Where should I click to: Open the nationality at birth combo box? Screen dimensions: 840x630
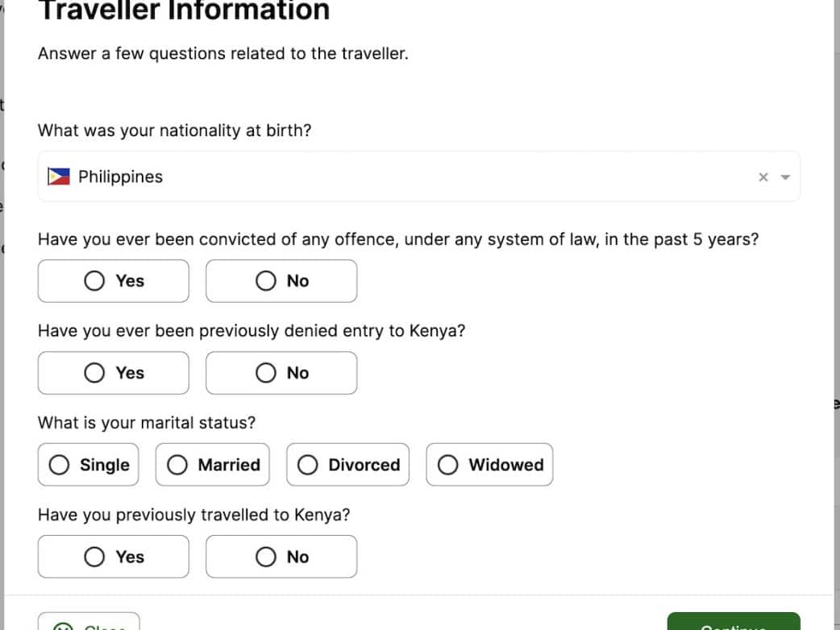(403, 176)
